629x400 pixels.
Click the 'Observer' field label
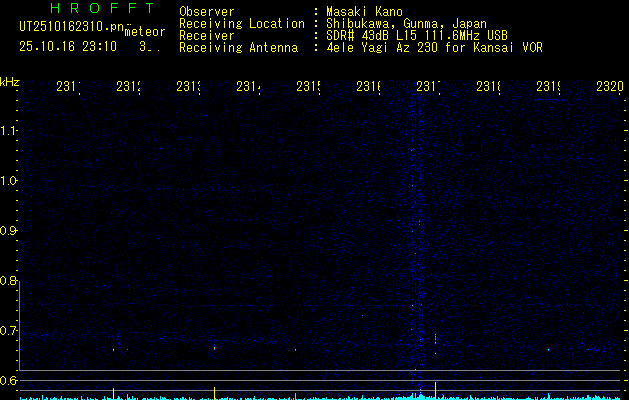click(x=207, y=12)
